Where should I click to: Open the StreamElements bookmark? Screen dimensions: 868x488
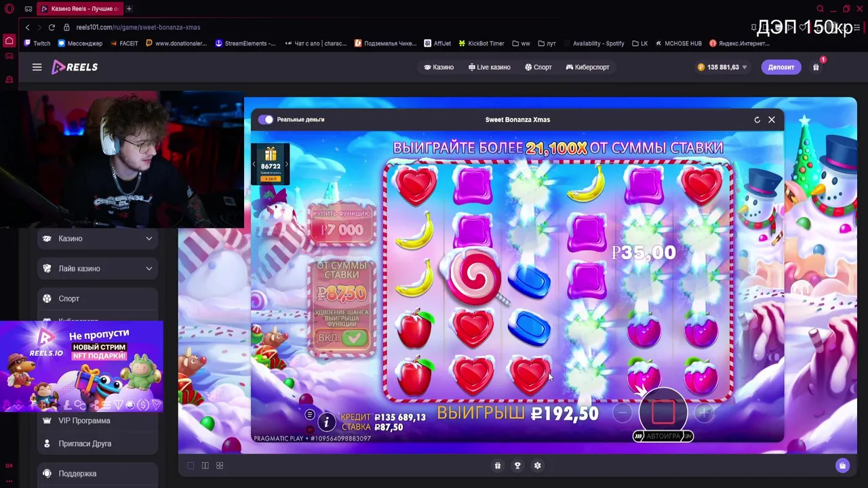pos(245,43)
